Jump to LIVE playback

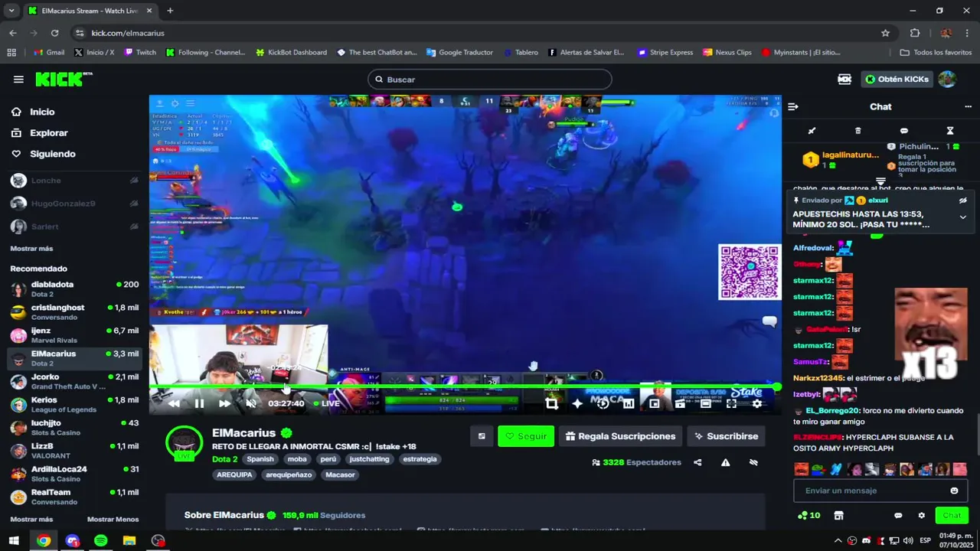click(x=327, y=403)
